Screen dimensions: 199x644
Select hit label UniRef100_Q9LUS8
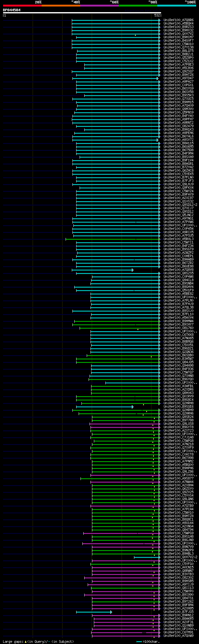(178, 424)
